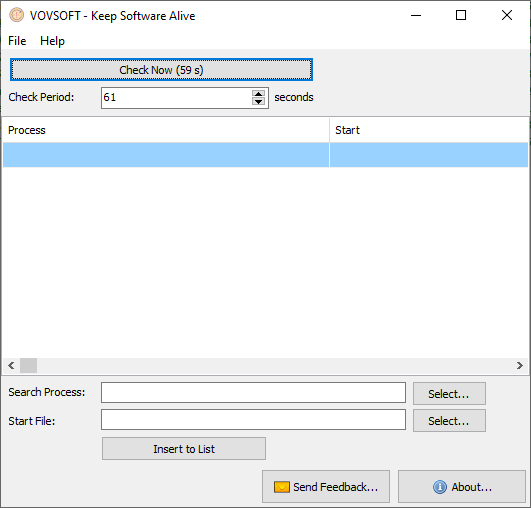The image size is (531, 508).
Task: Click the blue info icon on About
Action: point(440,487)
